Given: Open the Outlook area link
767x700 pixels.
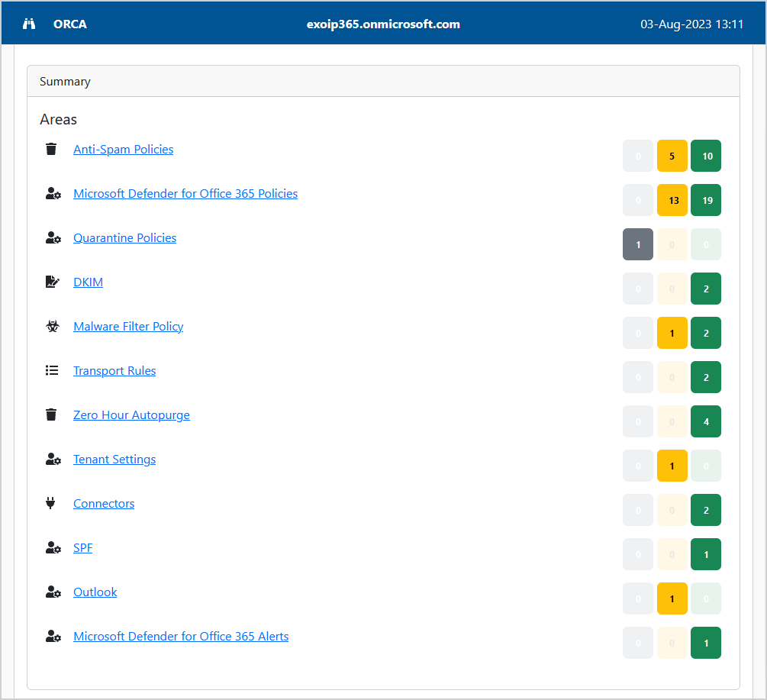Looking at the screenshot, I should pyautogui.click(x=95, y=592).
